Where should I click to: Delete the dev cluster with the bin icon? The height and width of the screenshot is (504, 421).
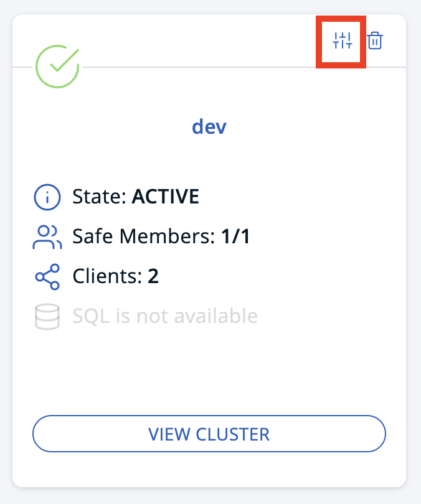coord(376,40)
